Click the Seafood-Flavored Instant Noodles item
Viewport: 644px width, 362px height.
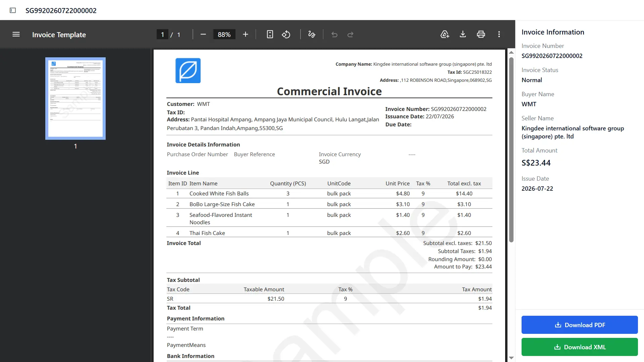221,219
